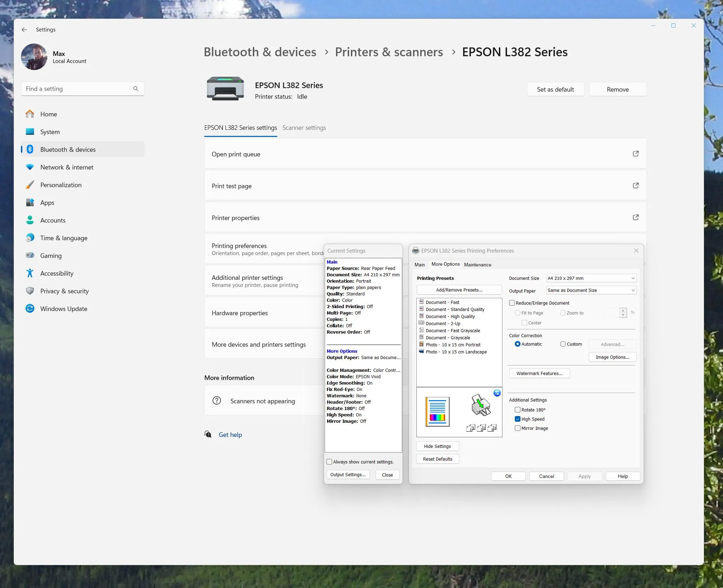Open external link icon for Printer properties
The width and height of the screenshot is (723, 588).
pos(636,217)
